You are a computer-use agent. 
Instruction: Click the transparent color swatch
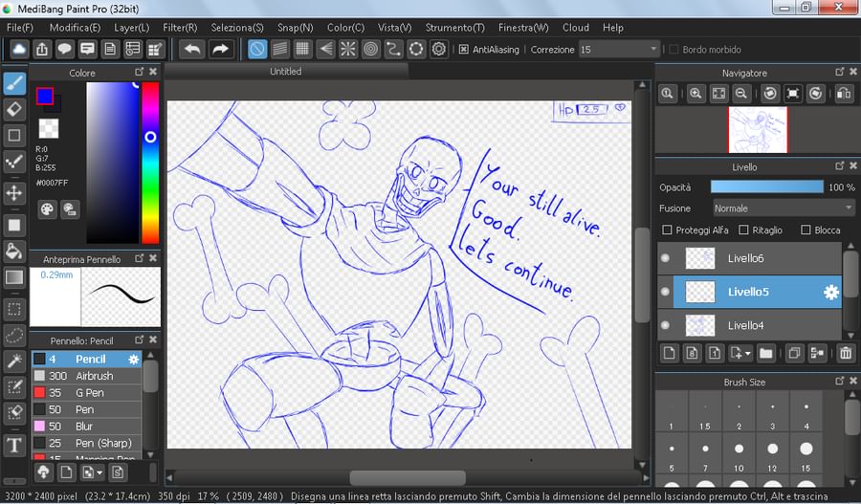(49, 128)
